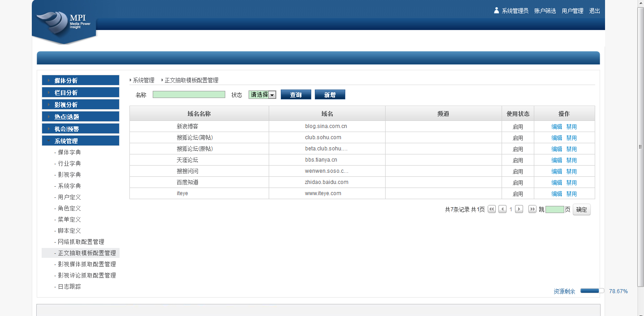Click 退出 logout link in header

click(594, 11)
